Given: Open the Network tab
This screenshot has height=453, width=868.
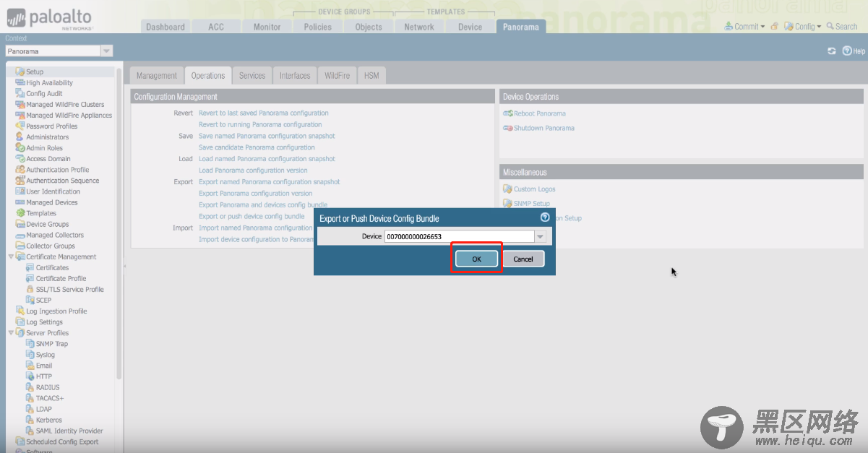Looking at the screenshot, I should point(419,27).
